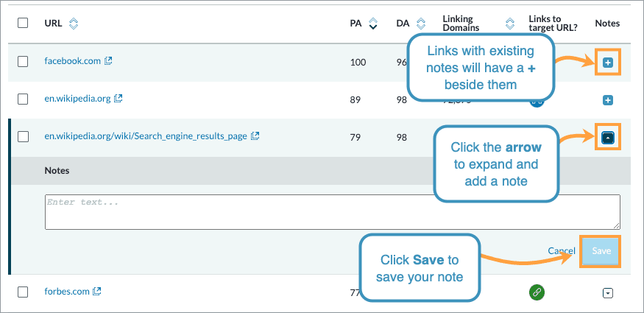Tick the select-all checkbox in header
Image resolution: width=644 pixels, height=313 pixels.
(23, 24)
